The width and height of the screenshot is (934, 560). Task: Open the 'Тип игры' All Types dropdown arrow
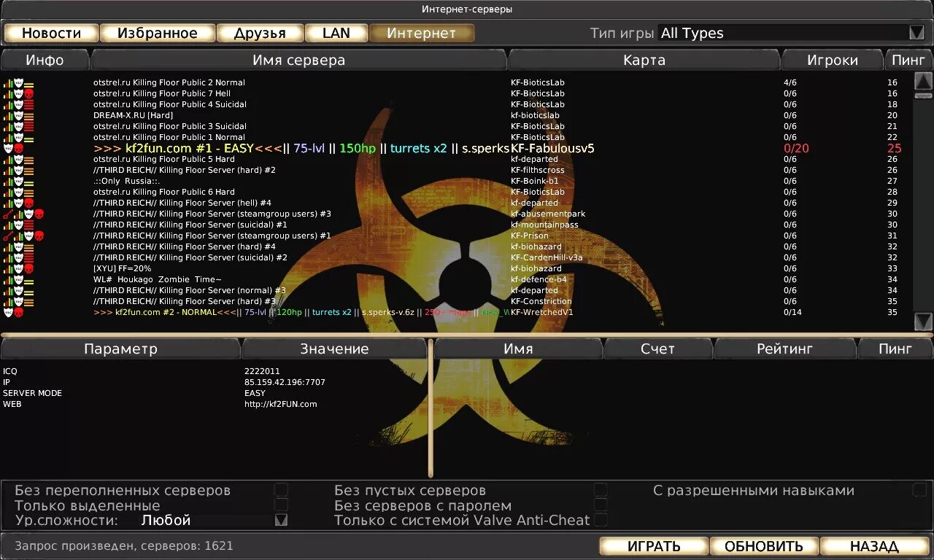pos(916,33)
